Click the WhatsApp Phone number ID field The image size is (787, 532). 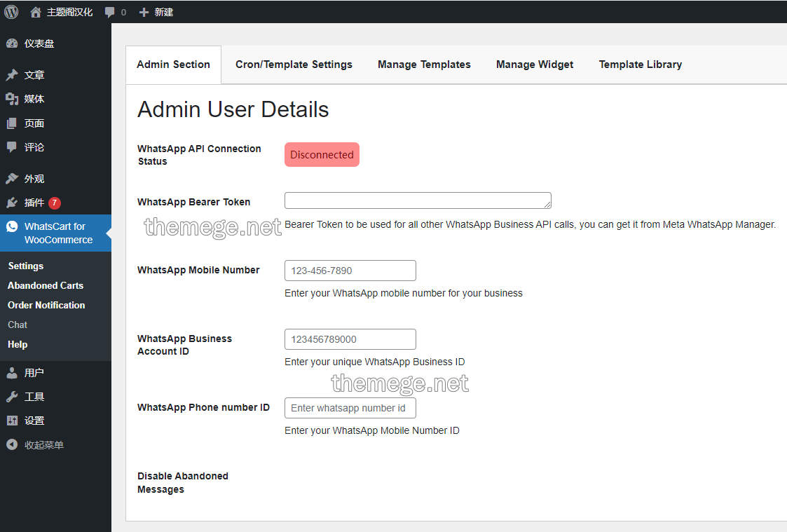pos(350,408)
